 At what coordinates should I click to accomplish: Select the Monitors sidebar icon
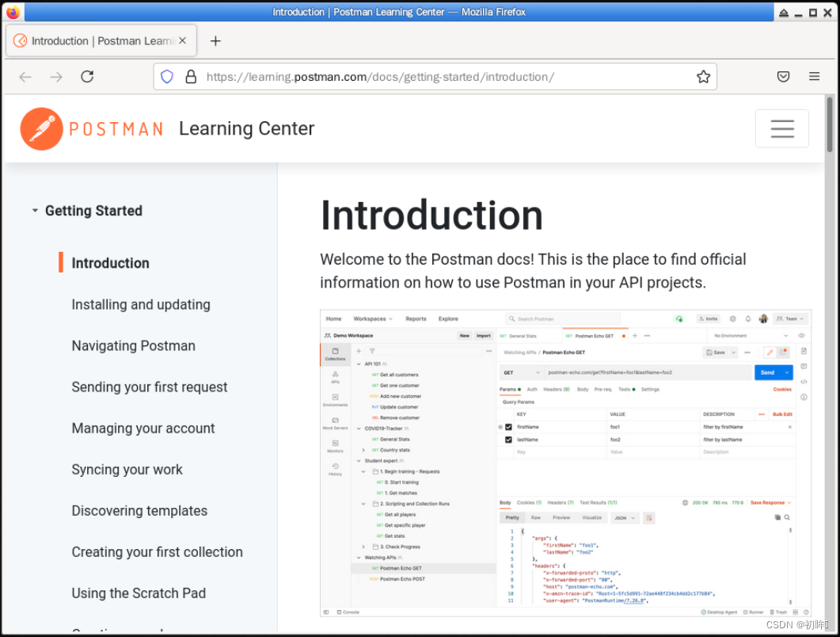click(x=336, y=446)
